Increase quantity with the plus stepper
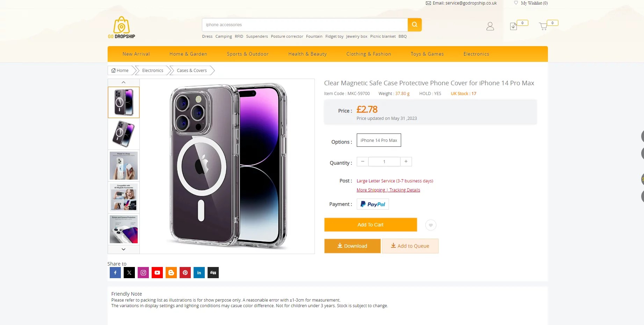 tap(406, 161)
